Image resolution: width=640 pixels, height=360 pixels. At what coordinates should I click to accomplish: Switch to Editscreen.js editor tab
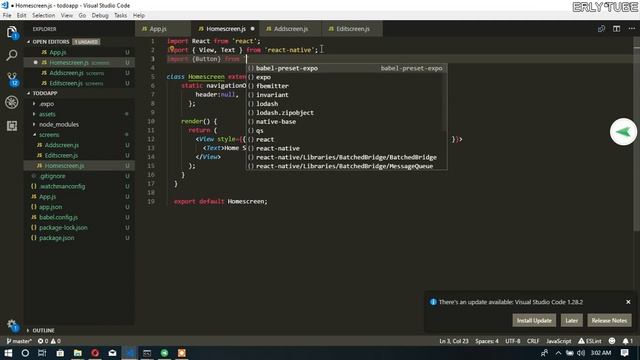click(x=353, y=29)
